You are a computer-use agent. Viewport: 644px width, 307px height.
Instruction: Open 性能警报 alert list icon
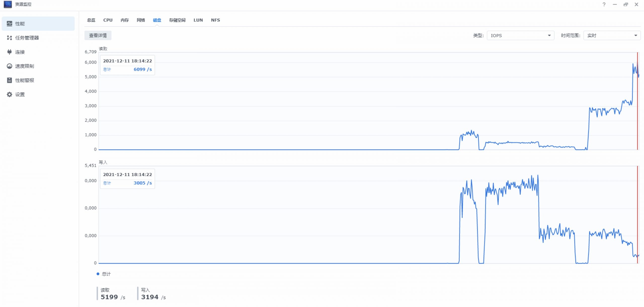9,80
